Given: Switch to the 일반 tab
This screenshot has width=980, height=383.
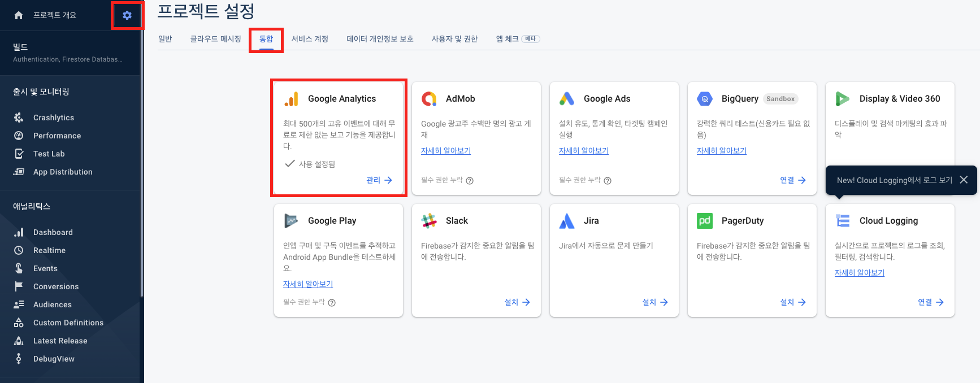Looking at the screenshot, I should point(165,39).
